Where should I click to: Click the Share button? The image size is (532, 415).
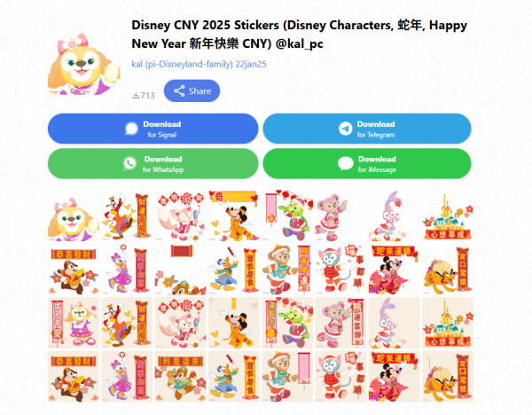[192, 91]
